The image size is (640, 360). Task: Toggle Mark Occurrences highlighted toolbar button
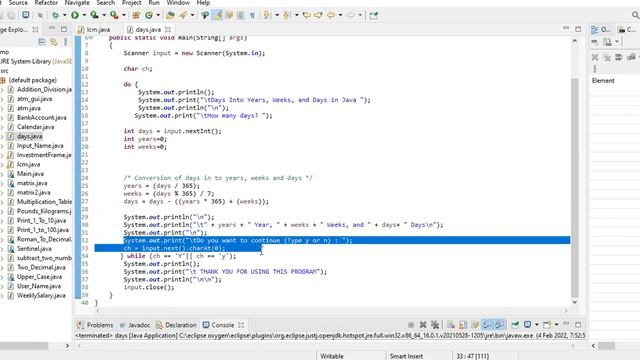click(217, 15)
